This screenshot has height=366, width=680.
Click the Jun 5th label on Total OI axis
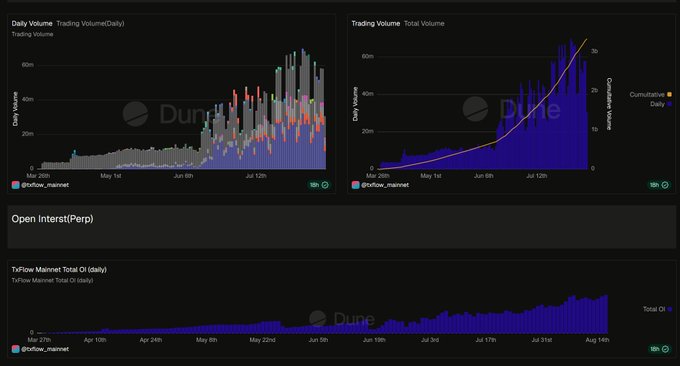click(318, 340)
